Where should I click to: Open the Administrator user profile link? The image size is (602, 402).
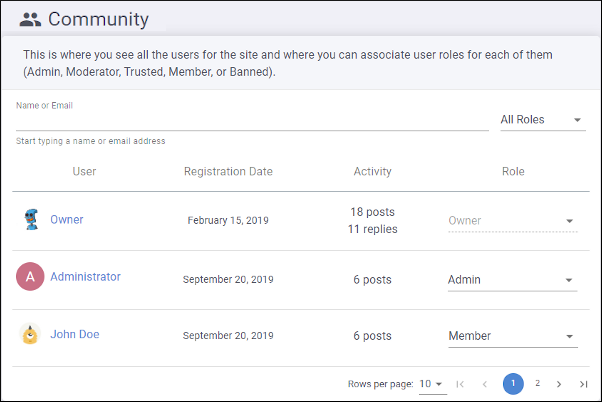(85, 277)
